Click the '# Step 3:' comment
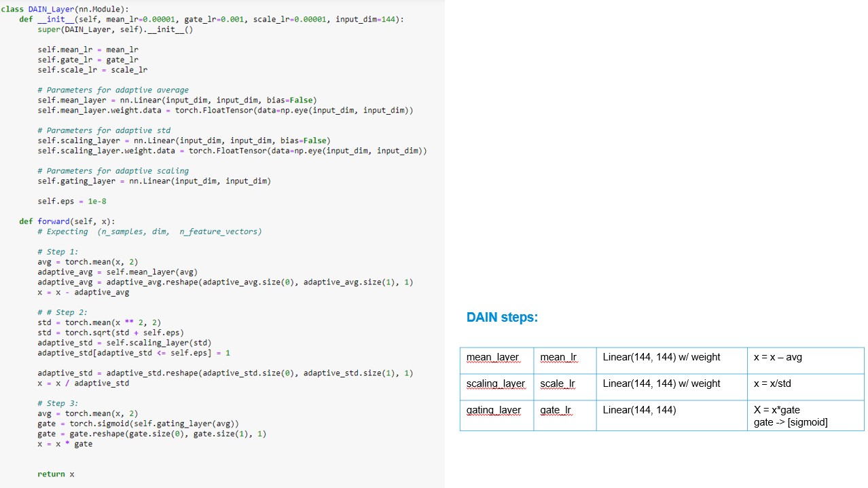 pos(58,403)
